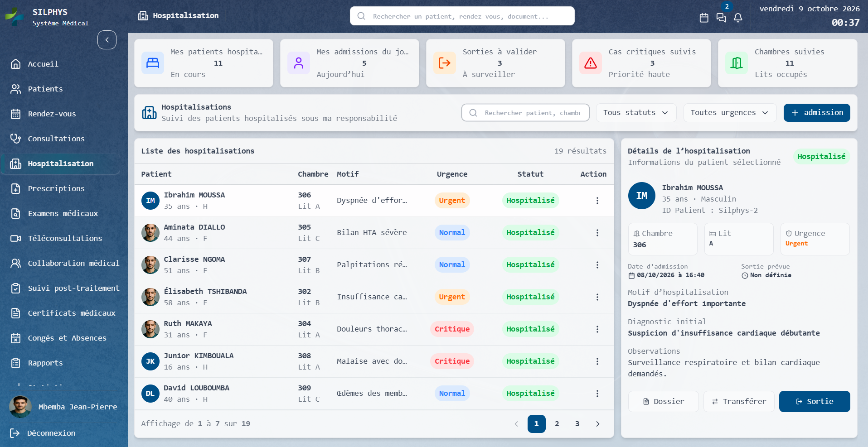Open Consultations in the sidebar
This screenshot has height=447, width=868.
click(61, 139)
